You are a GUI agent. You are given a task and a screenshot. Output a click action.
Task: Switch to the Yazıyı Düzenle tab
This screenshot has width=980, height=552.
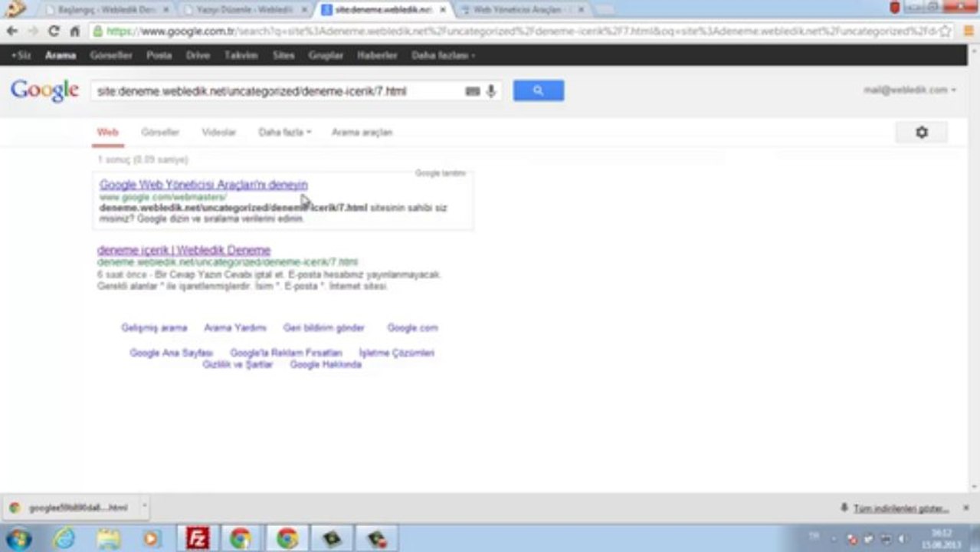(245, 10)
